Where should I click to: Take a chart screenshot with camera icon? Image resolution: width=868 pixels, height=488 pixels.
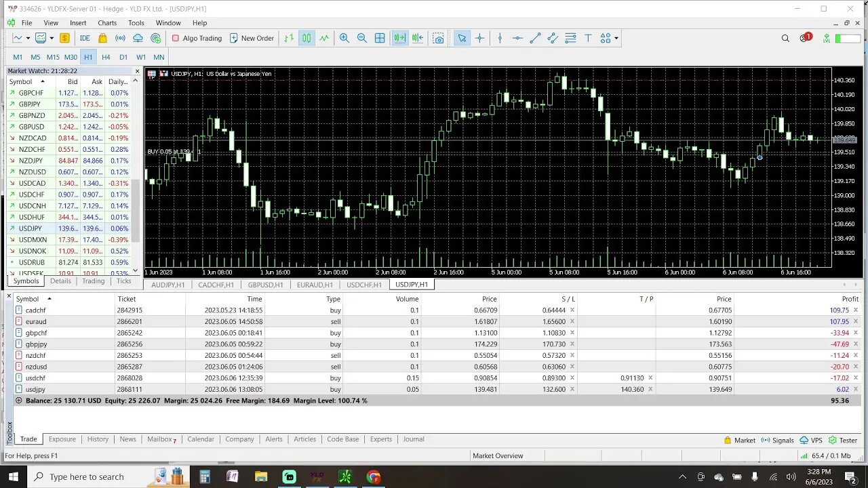coord(439,38)
